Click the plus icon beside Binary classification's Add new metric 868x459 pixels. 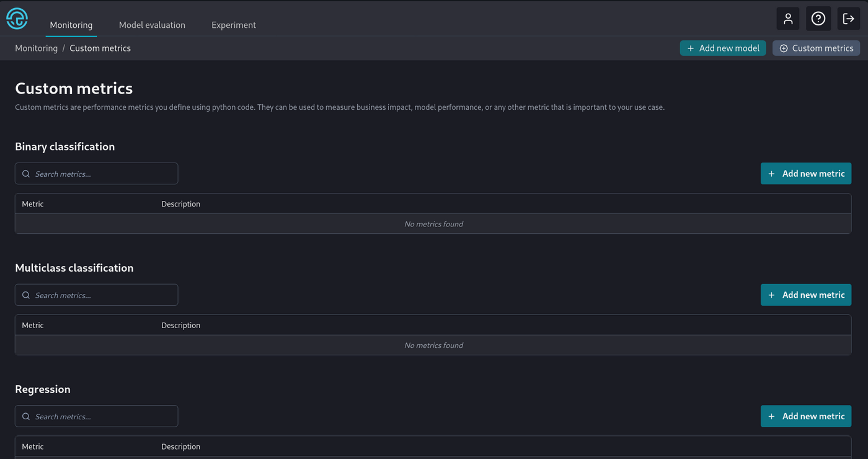click(771, 174)
